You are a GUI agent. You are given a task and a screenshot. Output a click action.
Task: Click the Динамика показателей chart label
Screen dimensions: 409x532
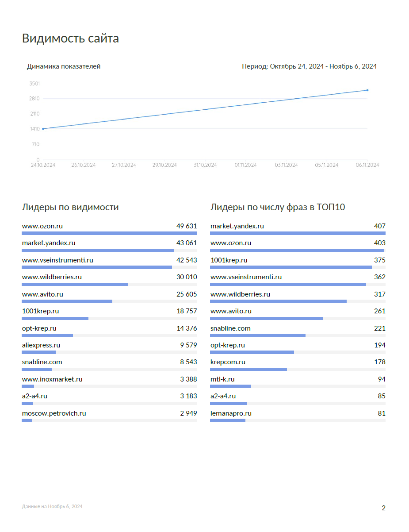(x=64, y=66)
